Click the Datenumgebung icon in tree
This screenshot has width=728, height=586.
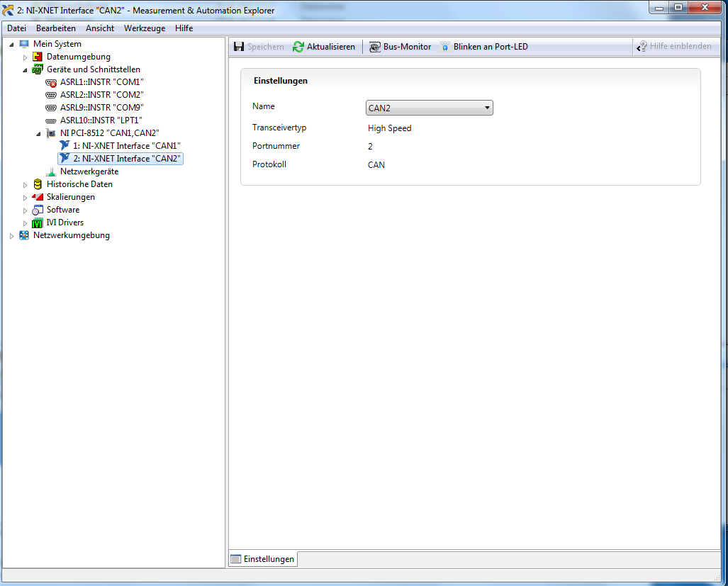tap(38, 57)
